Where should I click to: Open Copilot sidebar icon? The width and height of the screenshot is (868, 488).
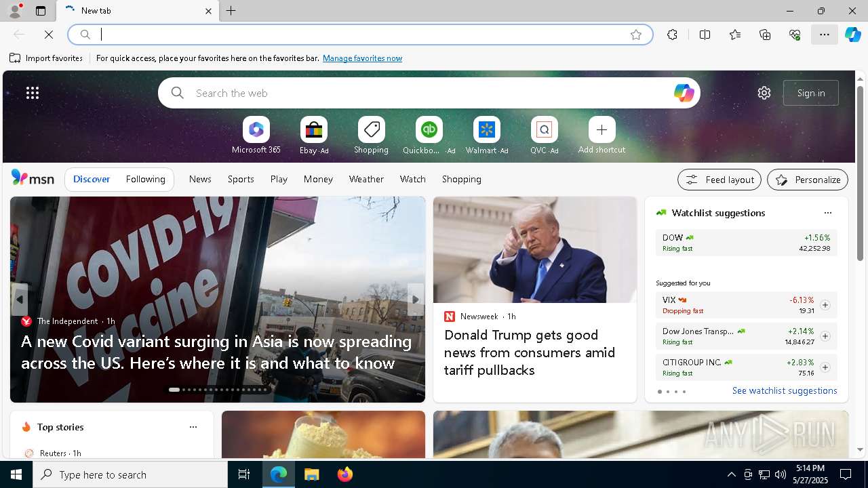tap(853, 35)
